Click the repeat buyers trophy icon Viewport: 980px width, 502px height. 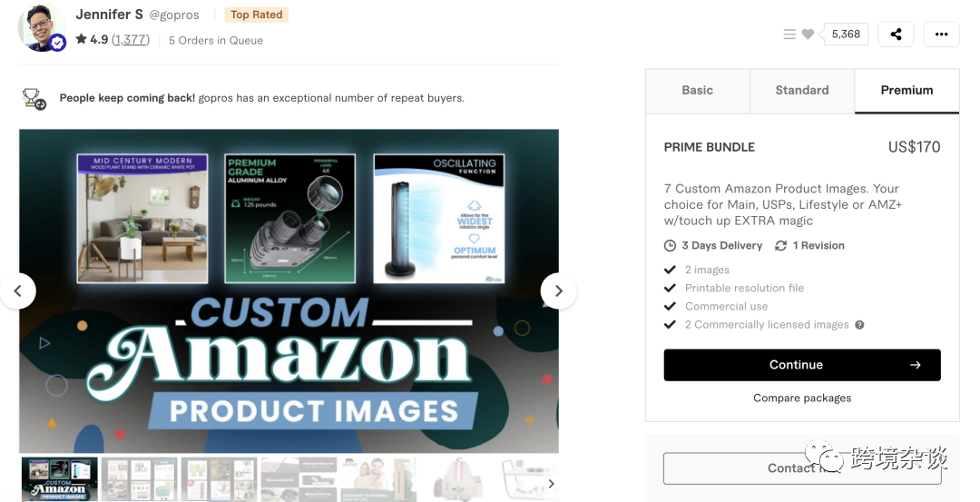[34, 98]
